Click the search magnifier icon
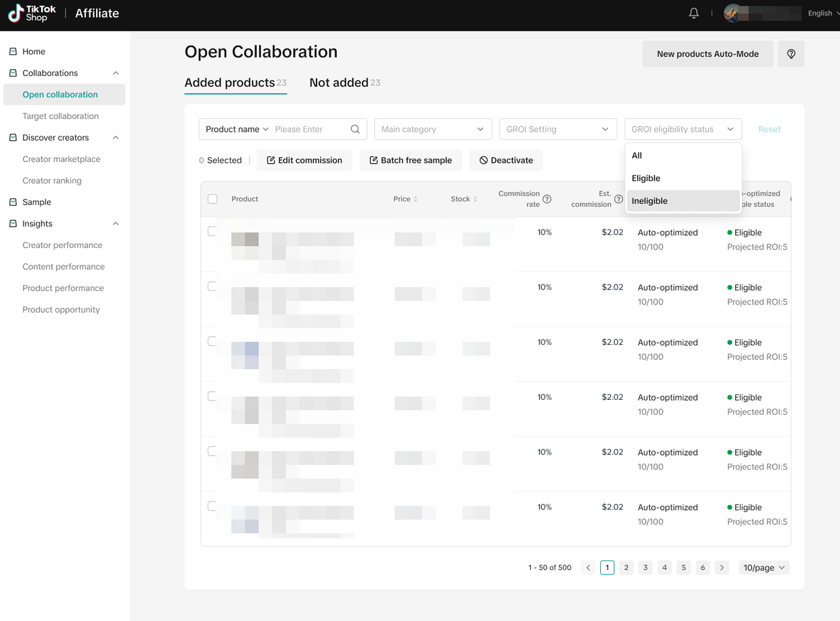 [355, 129]
